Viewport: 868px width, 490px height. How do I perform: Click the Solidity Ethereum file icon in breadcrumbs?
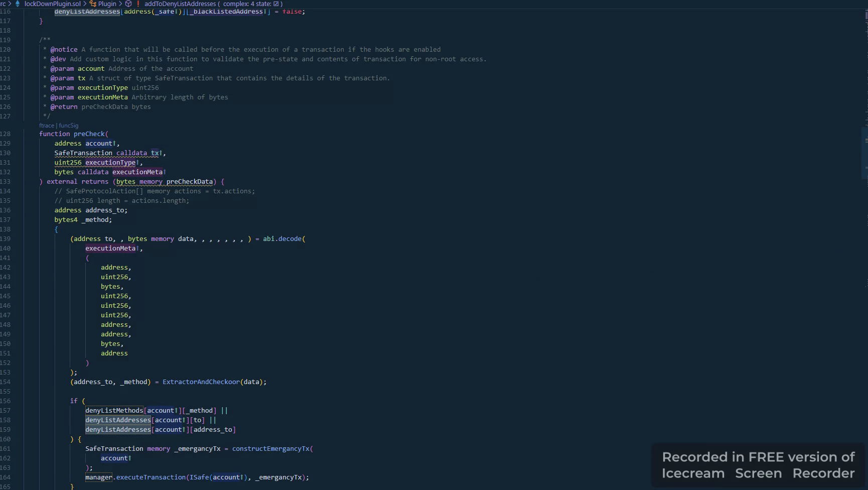18,4
